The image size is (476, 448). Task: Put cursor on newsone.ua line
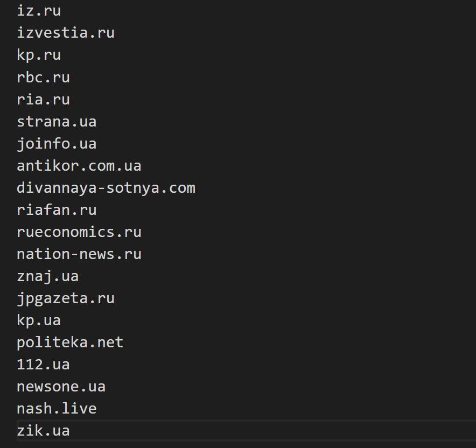[x=61, y=387]
